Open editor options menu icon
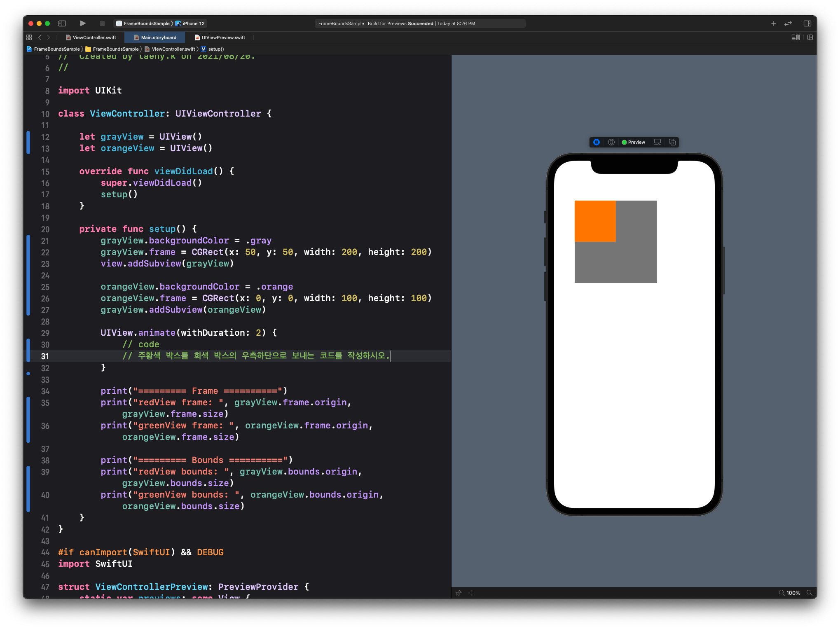 click(796, 37)
